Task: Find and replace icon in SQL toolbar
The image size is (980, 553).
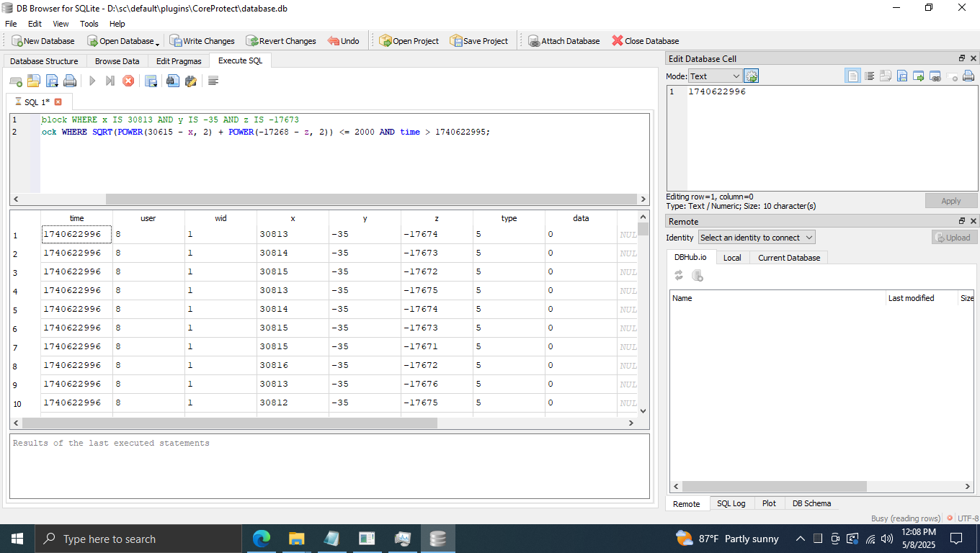Action: (x=191, y=81)
